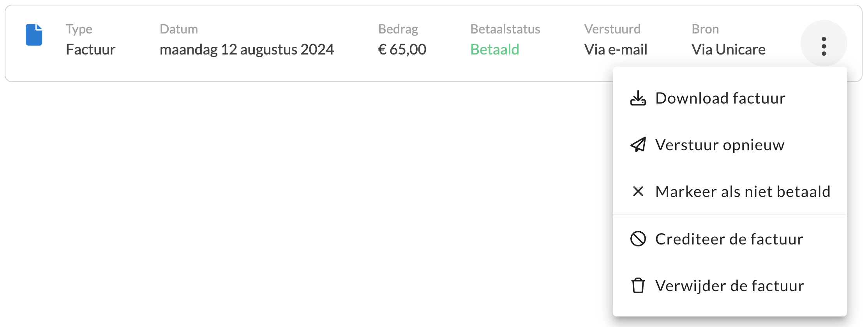Click the green "Betaald" status

tap(494, 49)
